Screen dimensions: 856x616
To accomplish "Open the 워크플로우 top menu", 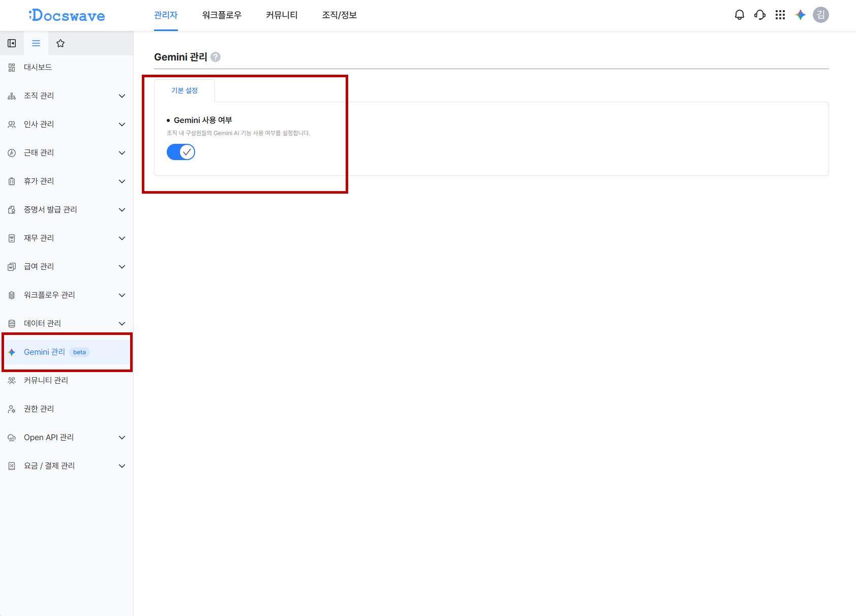I will point(222,15).
